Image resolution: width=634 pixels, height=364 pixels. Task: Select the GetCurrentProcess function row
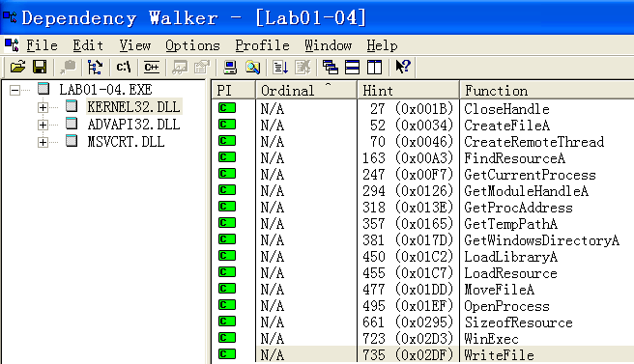[423, 175]
